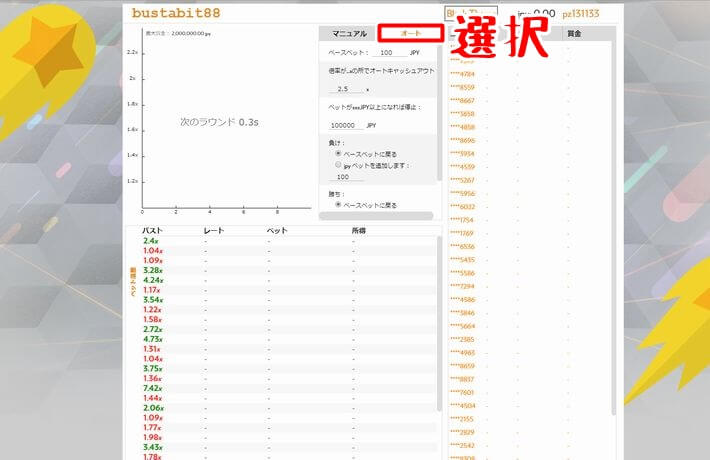The width and height of the screenshot is (710, 460).
Task: Switch to the マニュアル tab
Action: coord(349,34)
